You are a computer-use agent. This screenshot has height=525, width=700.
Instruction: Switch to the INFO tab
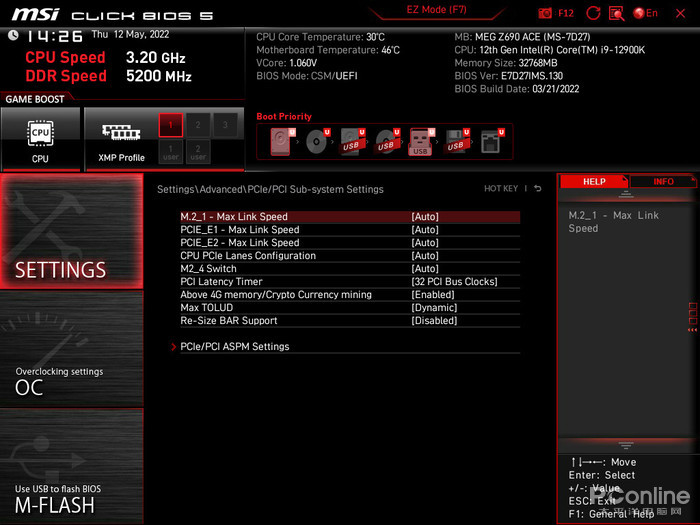pyautogui.click(x=663, y=181)
